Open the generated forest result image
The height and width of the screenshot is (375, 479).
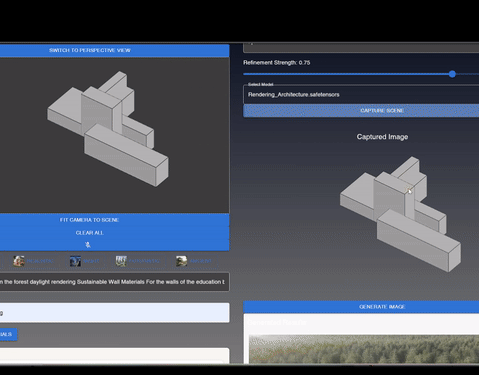coord(364,349)
